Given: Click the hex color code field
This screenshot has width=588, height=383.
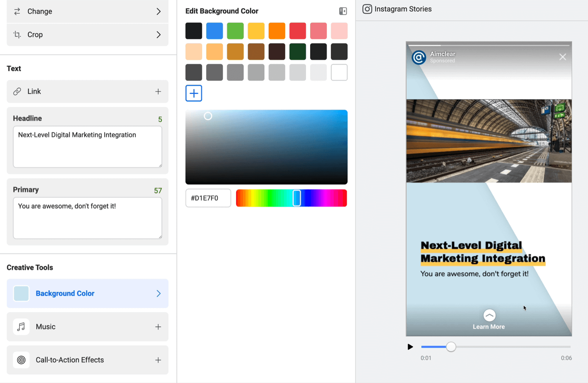Looking at the screenshot, I should click(x=208, y=198).
